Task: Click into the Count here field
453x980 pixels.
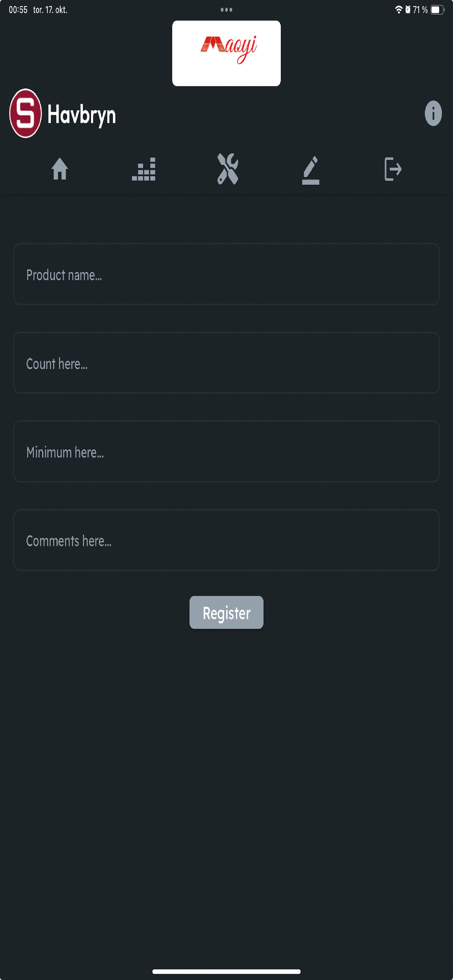Action: [226, 363]
